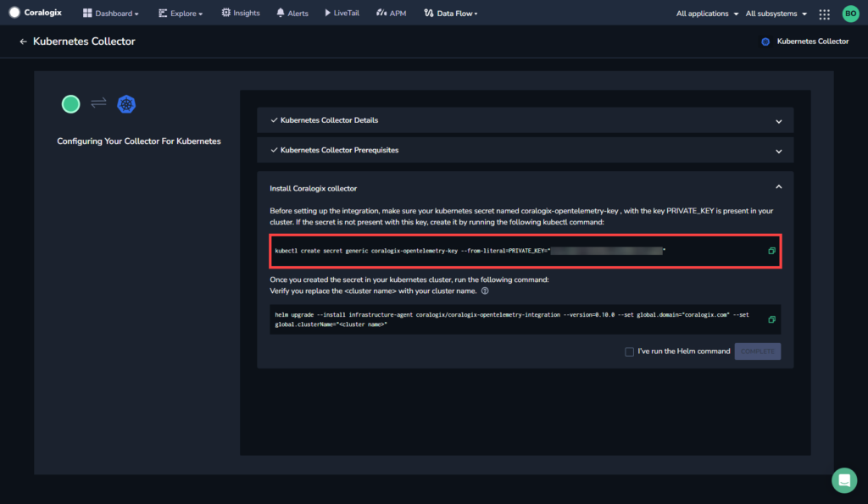Click the helm upgrade command text
This screenshot has height=504, width=868.
tap(512, 319)
